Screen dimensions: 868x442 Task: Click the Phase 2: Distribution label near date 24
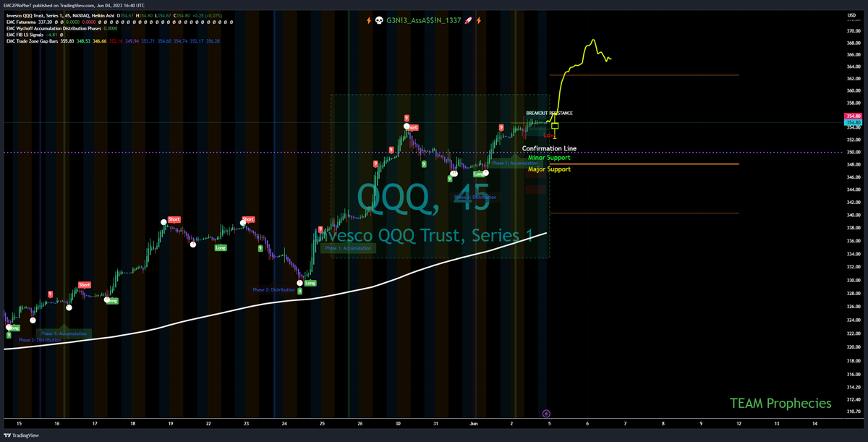(x=274, y=289)
